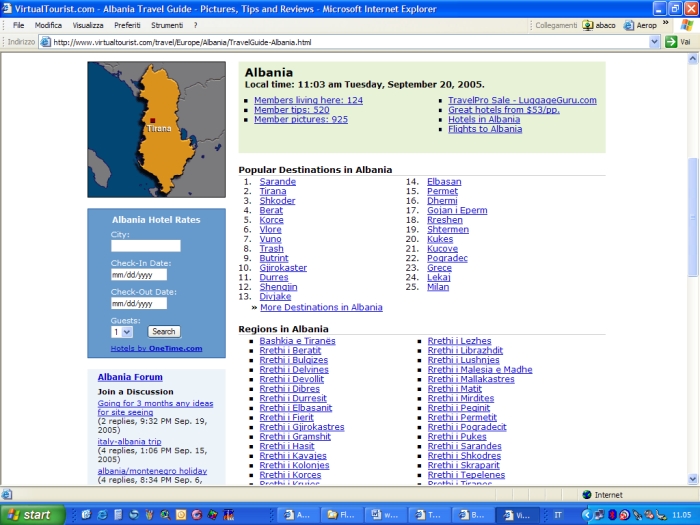
Task: Click the system tray clock showing 11.05
Action: click(682, 515)
